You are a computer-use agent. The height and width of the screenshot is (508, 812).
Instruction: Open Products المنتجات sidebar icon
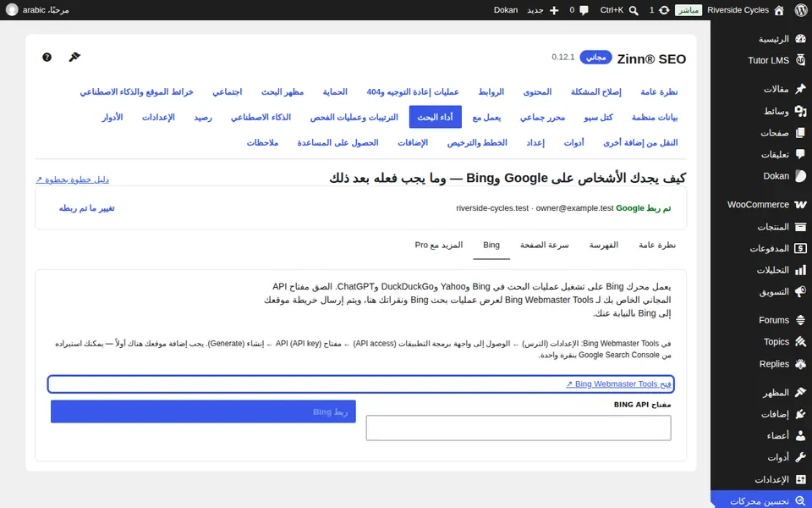pos(801,227)
